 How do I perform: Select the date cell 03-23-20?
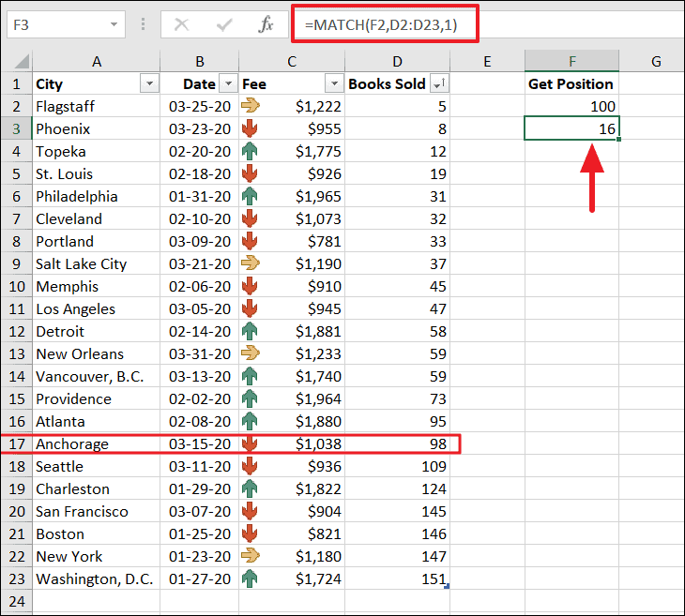[200, 128]
